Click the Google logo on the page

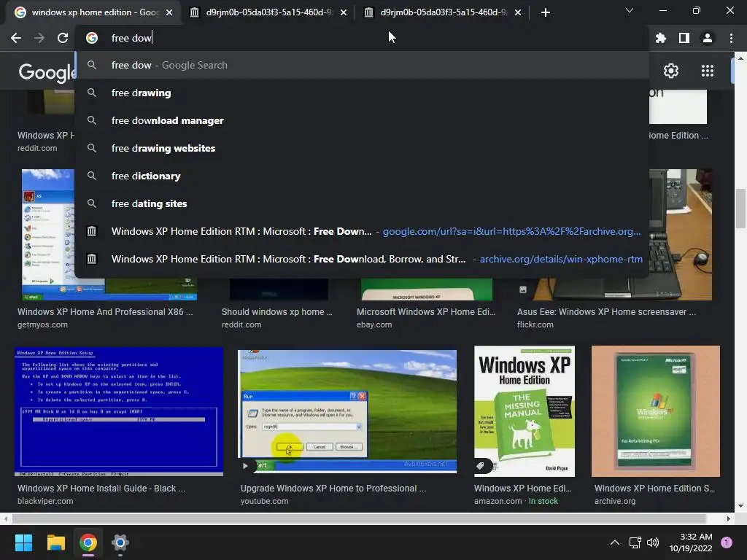pos(46,72)
